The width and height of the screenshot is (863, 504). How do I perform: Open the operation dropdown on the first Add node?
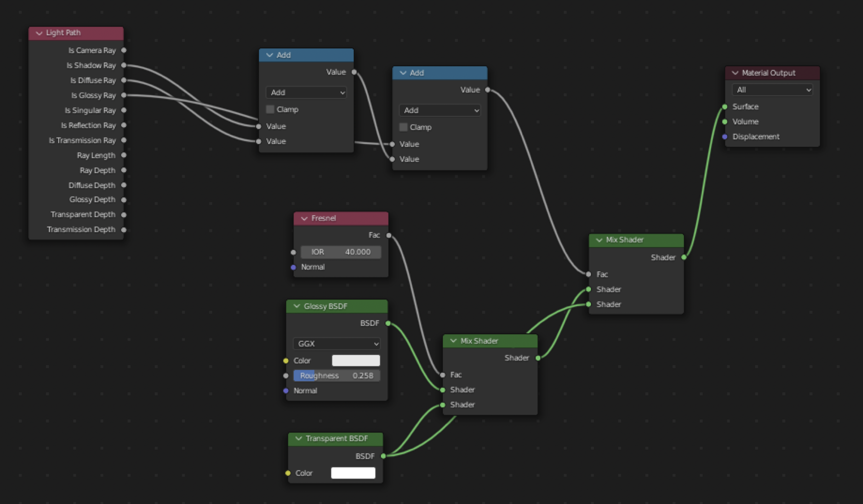click(x=306, y=92)
